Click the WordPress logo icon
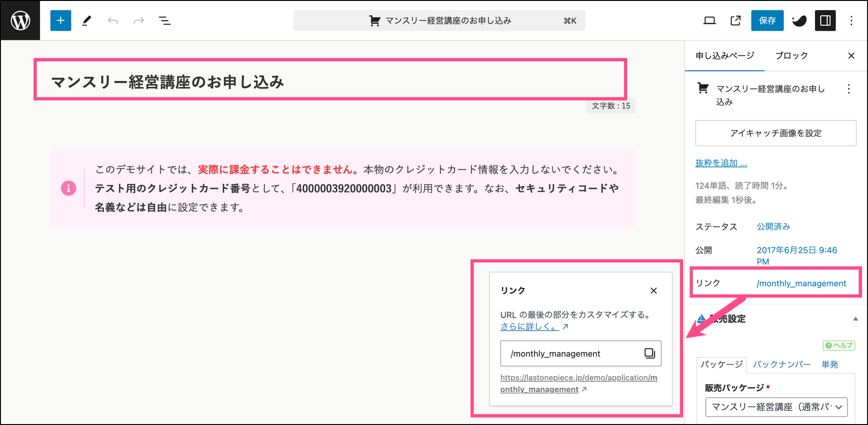The height and width of the screenshot is (425, 868). (x=20, y=20)
